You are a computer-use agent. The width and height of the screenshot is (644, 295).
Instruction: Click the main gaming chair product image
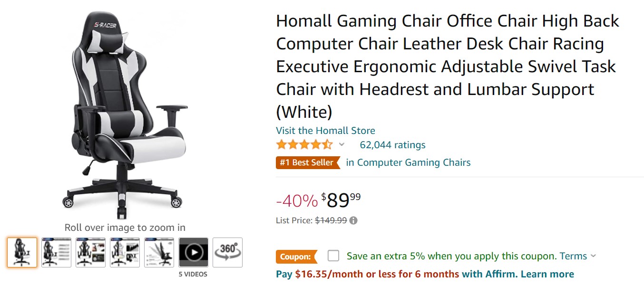coord(125,114)
